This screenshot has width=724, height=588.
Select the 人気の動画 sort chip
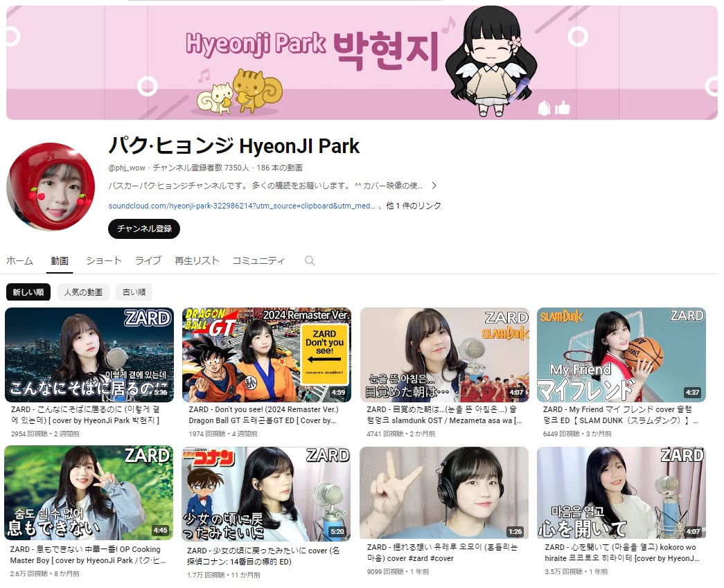[x=83, y=292]
